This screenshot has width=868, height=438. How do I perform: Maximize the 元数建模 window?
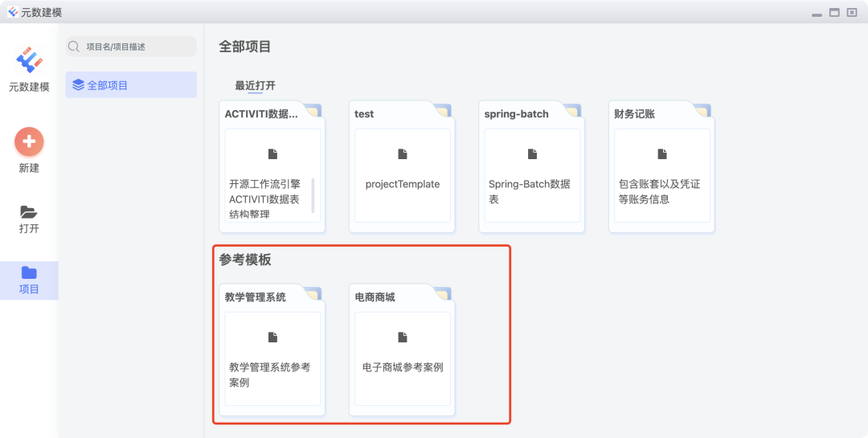pyautogui.click(x=834, y=12)
